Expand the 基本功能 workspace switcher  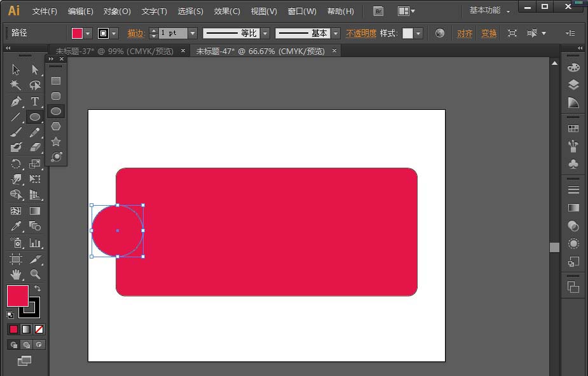point(489,11)
